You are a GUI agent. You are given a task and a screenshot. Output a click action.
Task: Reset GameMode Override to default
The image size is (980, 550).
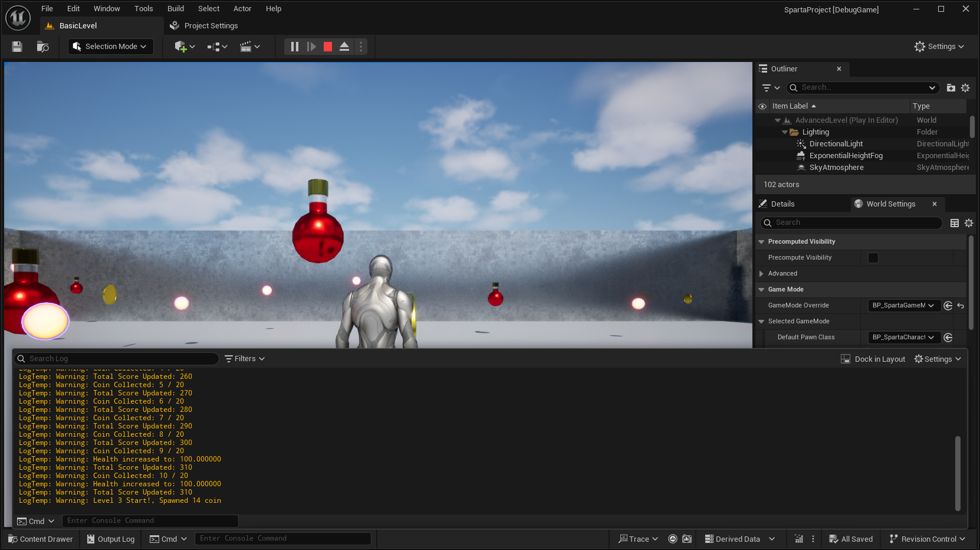961,306
